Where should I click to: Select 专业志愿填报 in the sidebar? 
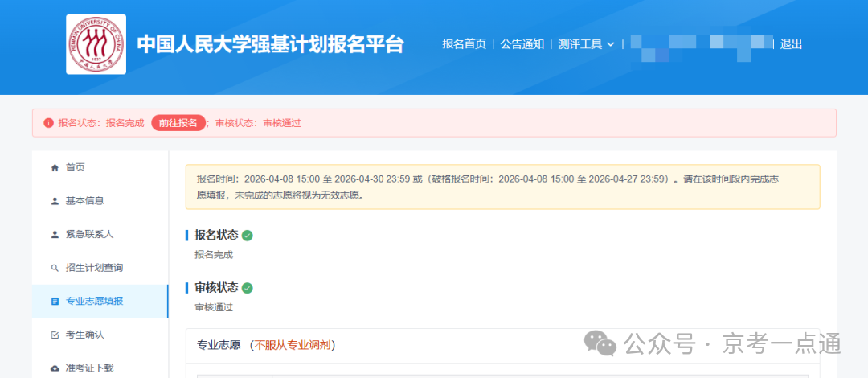click(x=100, y=301)
